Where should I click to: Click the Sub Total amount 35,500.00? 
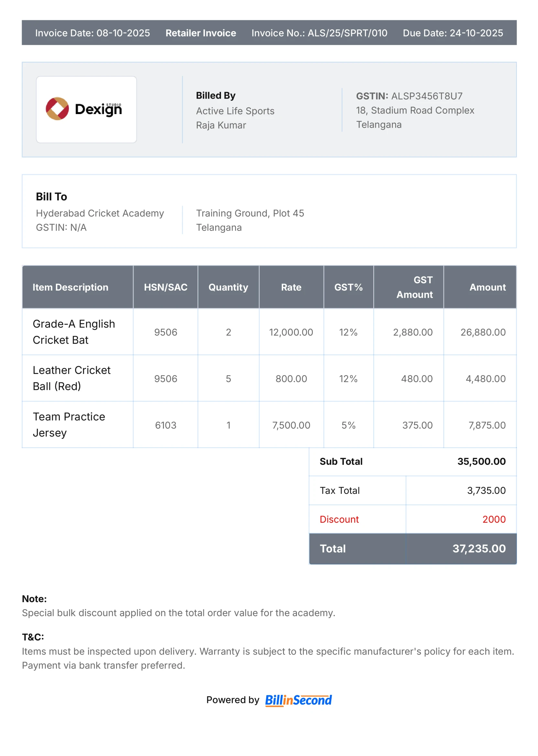[x=481, y=462]
